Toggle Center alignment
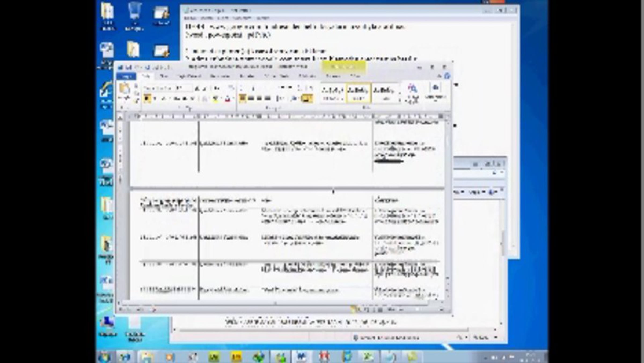 pos(251,98)
